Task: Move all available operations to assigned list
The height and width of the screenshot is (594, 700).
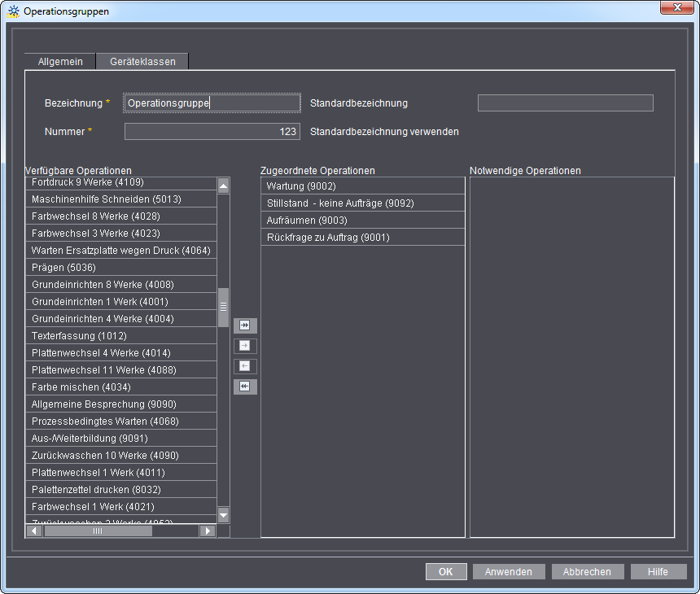Action: (x=245, y=325)
